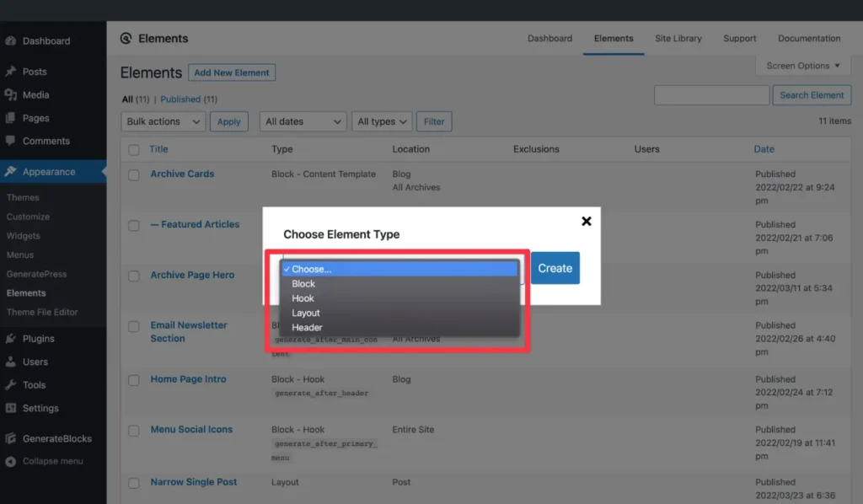Close the Choose Element Type dialog
The image size is (863, 504).
pos(587,221)
